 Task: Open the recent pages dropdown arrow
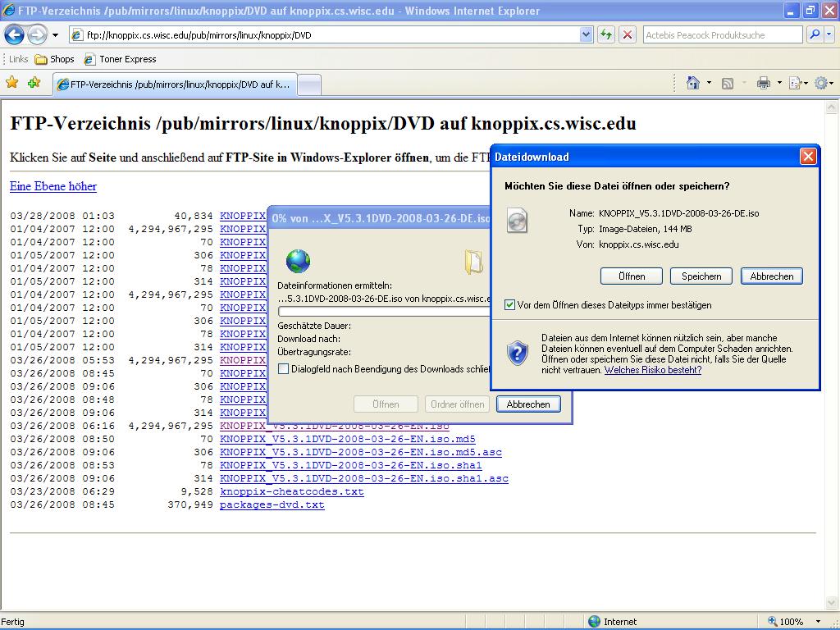pos(55,35)
